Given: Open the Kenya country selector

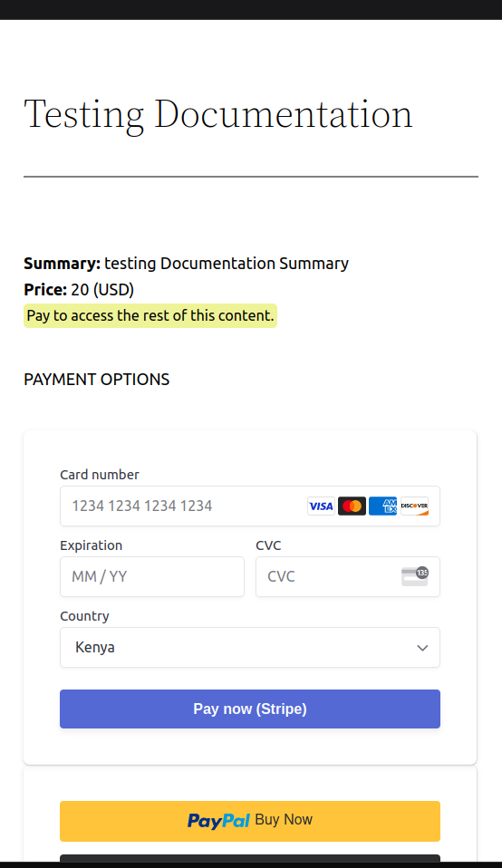Looking at the screenshot, I should coord(250,647).
